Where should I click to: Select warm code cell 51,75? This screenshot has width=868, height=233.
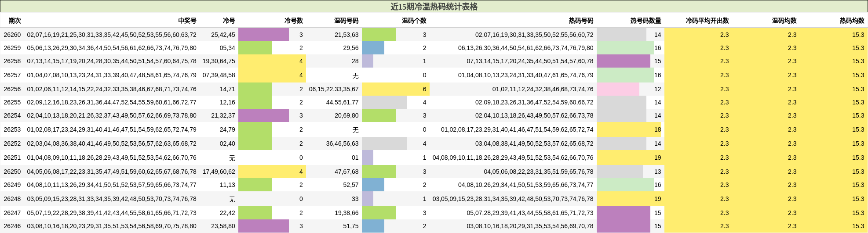point(351,226)
